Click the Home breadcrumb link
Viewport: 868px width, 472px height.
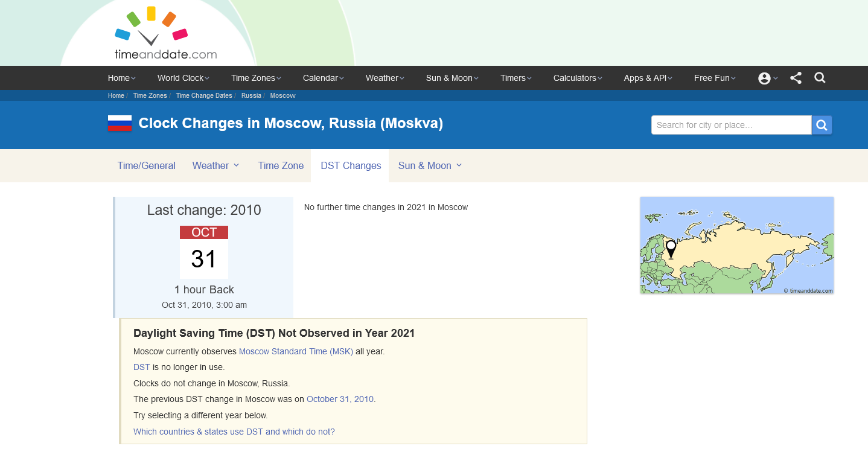116,96
